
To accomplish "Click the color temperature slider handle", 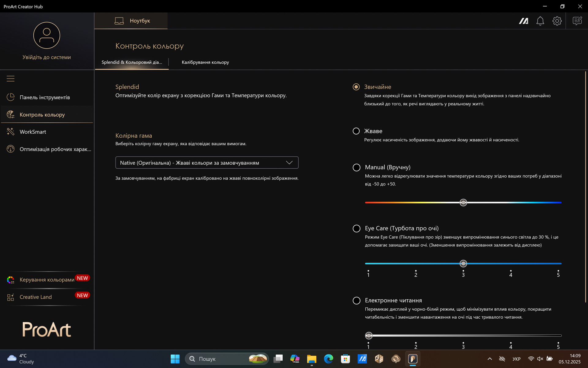I will tap(463, 202).
